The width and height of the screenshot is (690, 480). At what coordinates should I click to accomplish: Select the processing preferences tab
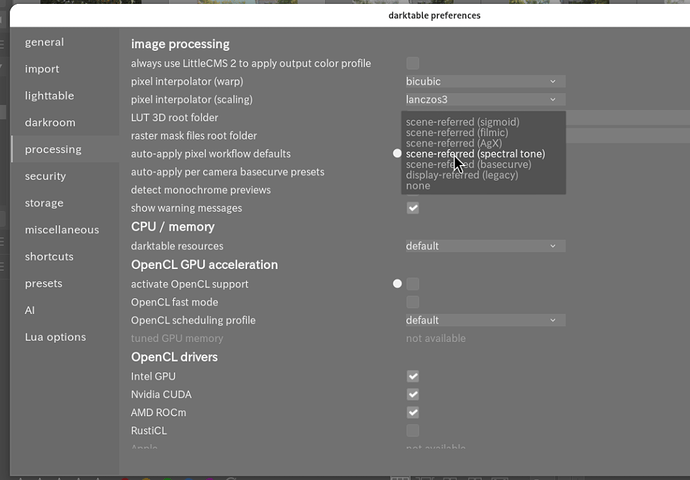65,150
